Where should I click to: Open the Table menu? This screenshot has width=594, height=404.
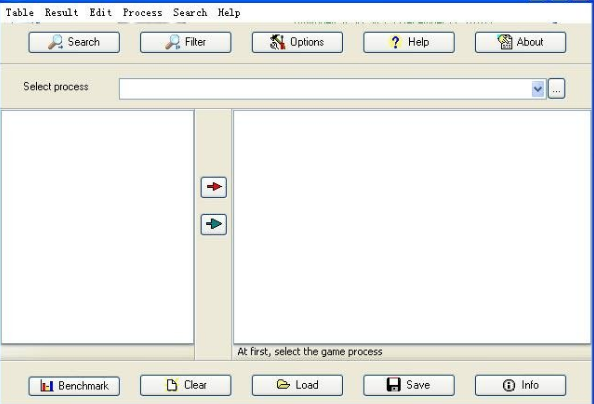pos(20,13)
